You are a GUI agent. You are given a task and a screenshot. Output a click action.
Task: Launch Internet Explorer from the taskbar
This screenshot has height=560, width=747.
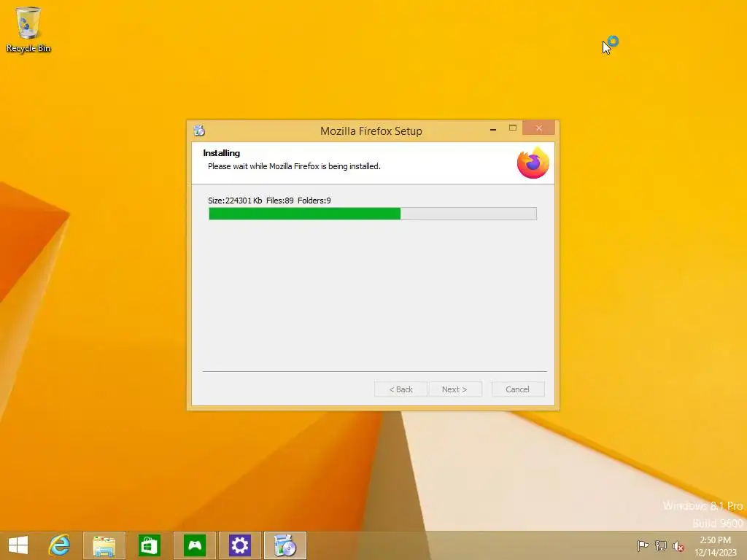point(59,545)
